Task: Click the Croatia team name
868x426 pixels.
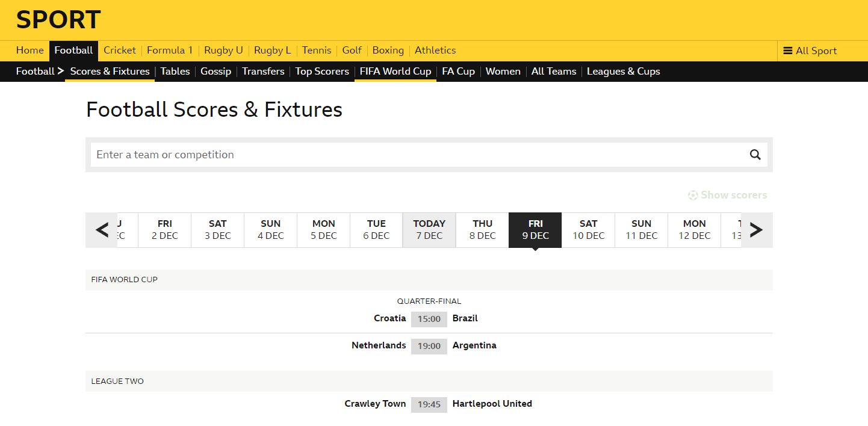Action: (390, 318)
